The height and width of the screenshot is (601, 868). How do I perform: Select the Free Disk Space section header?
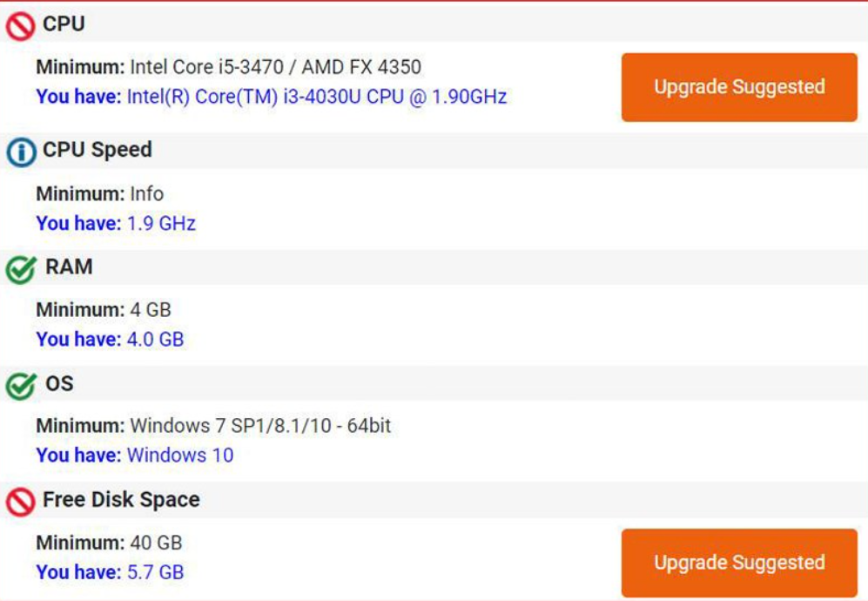point(434,500)
